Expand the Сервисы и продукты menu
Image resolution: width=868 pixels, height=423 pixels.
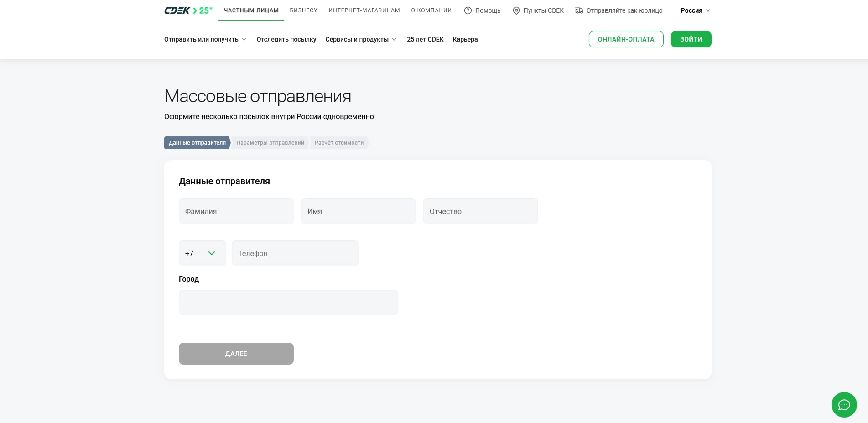pyautogui.click(x=361, y=39)
